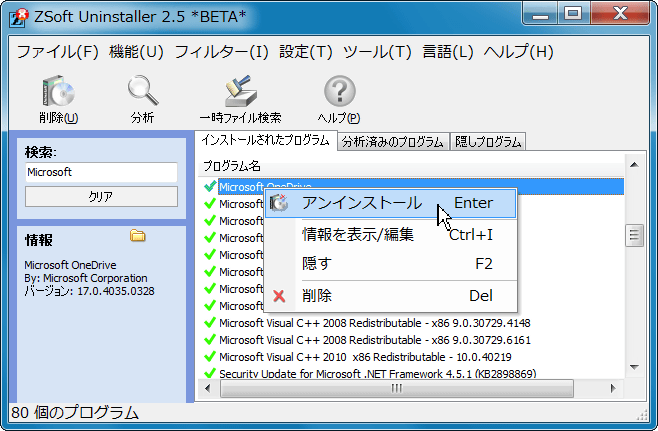Click the 80 個のプログラム status text
The width and height of the screenshot is (658, 431).
pyautogui.click(x=75, y=413)
